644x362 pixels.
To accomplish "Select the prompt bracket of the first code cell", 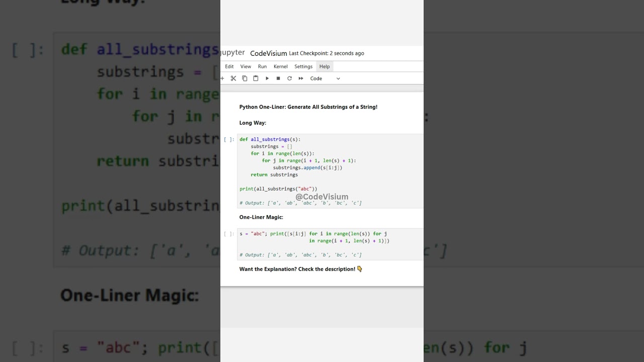I will point(229,139).
